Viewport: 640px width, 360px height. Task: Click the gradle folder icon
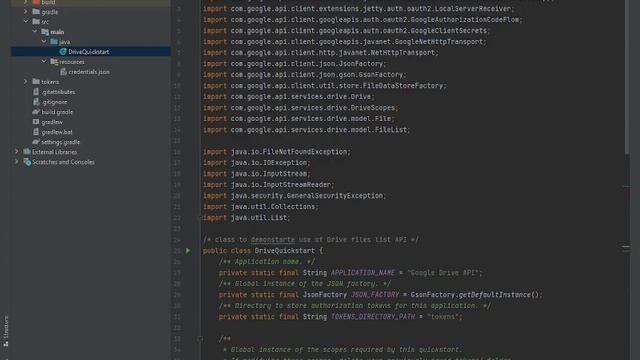(x=36, y=11)
